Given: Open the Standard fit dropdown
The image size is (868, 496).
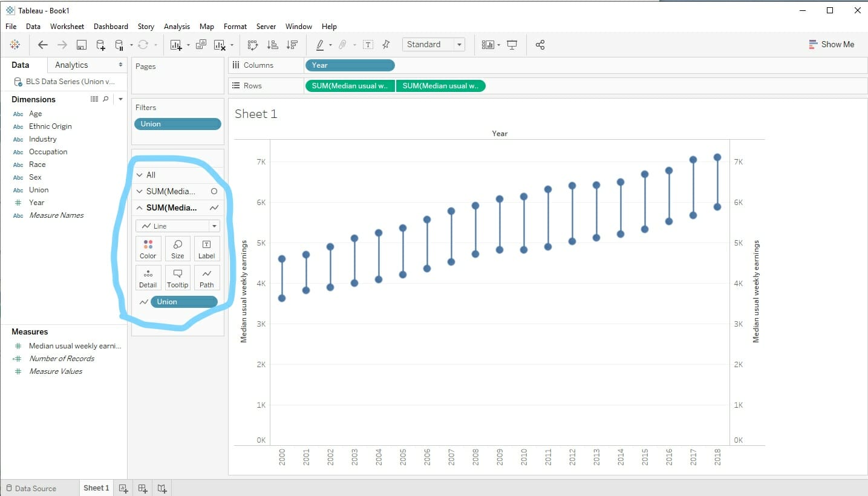Looking at the screenshot, I should pos(458,44).
